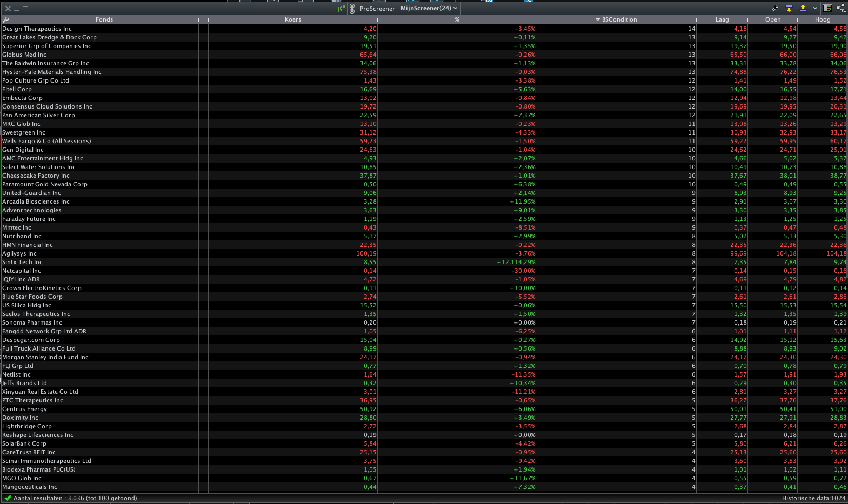Viewport: 848px width, 504px height.
Task: Open the MijnScreener(24) dropdown
Action: coord(429,8)
